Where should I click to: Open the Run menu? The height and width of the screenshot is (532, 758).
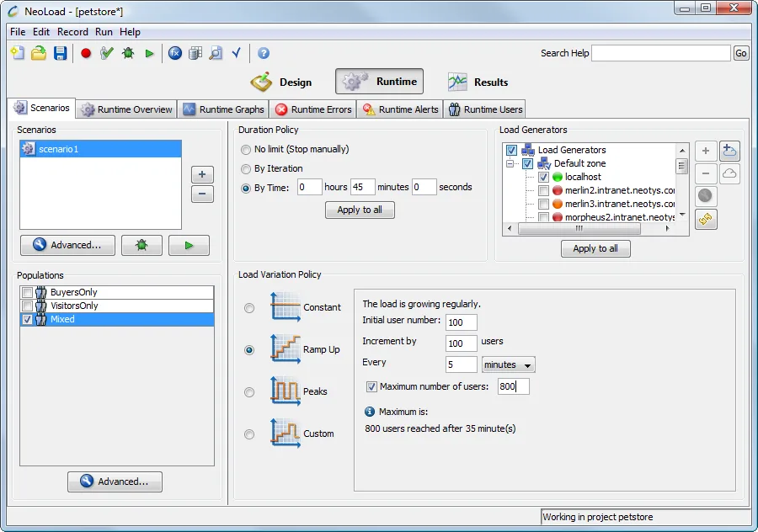104,32
